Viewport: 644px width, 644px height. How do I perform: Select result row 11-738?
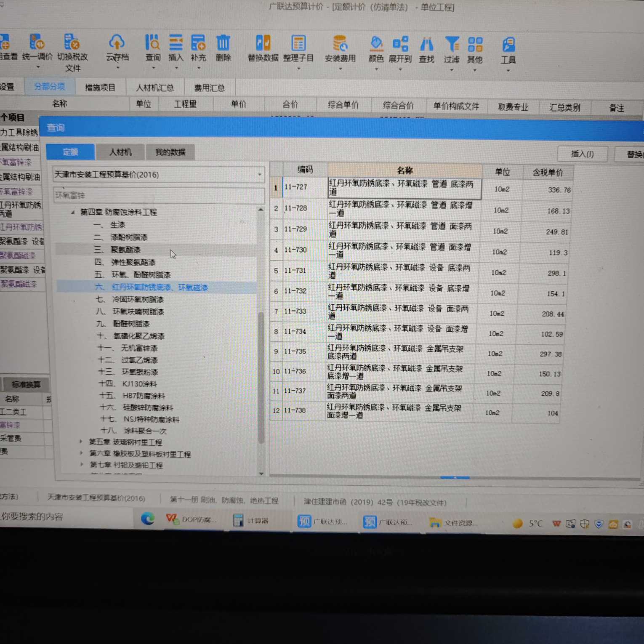point(415,411)
